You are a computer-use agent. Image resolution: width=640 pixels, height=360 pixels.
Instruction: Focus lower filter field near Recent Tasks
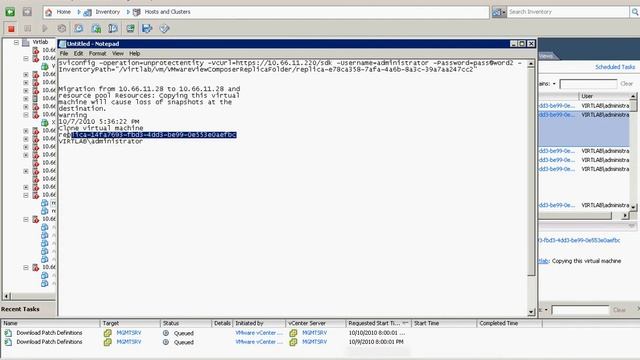[x=580, y=310]
